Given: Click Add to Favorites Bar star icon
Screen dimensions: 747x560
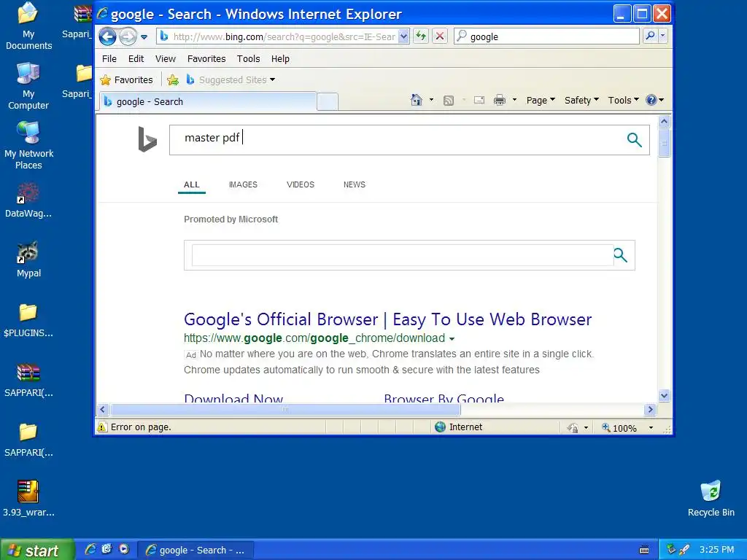Looking at the screenshot, I should [x=173, y=80].
